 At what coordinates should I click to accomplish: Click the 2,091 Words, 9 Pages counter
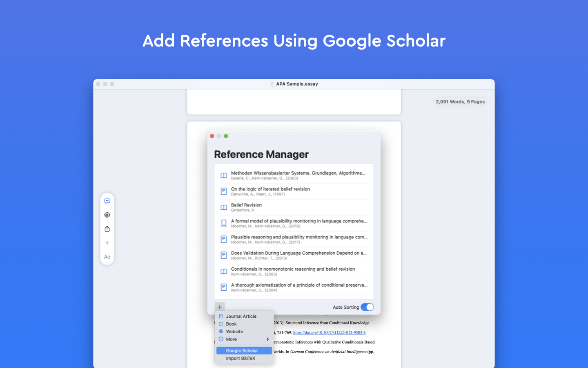tap(460, 102)
